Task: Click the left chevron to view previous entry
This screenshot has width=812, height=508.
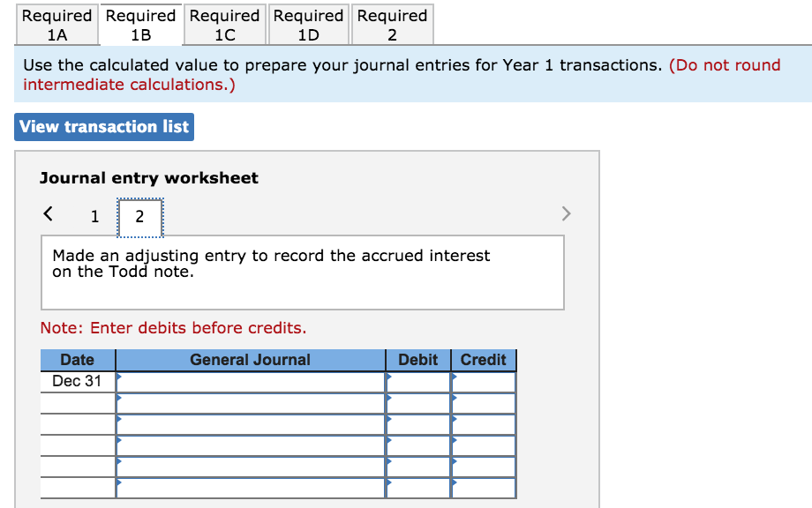Action: click(48, 213)
